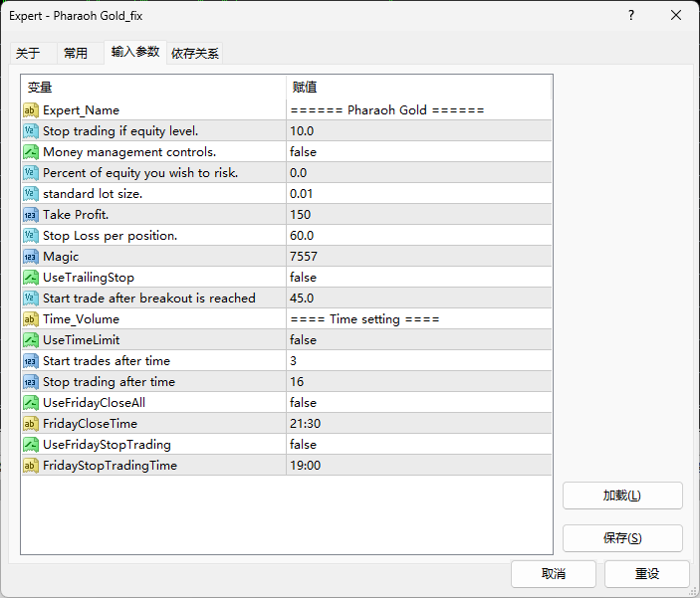Select the UseTrailingStop variable name
Image resolution: width=700 pixels, height=598 pixels.
coord(89,278)
